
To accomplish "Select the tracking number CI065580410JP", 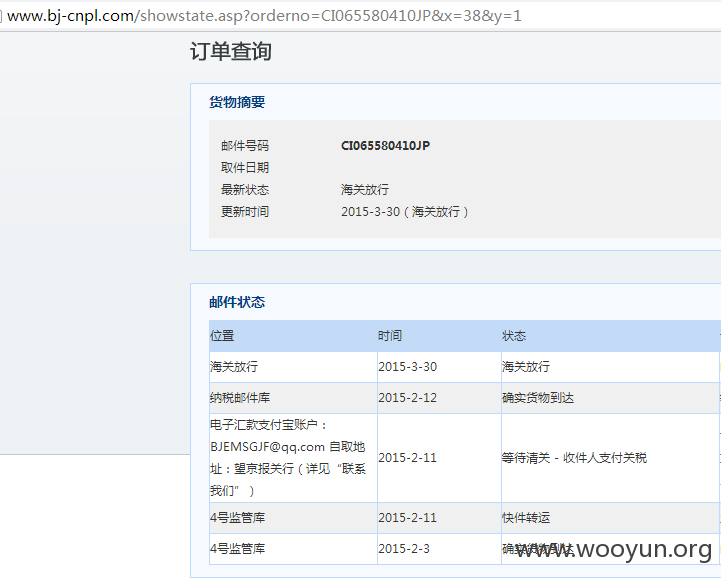I will 385,146.
